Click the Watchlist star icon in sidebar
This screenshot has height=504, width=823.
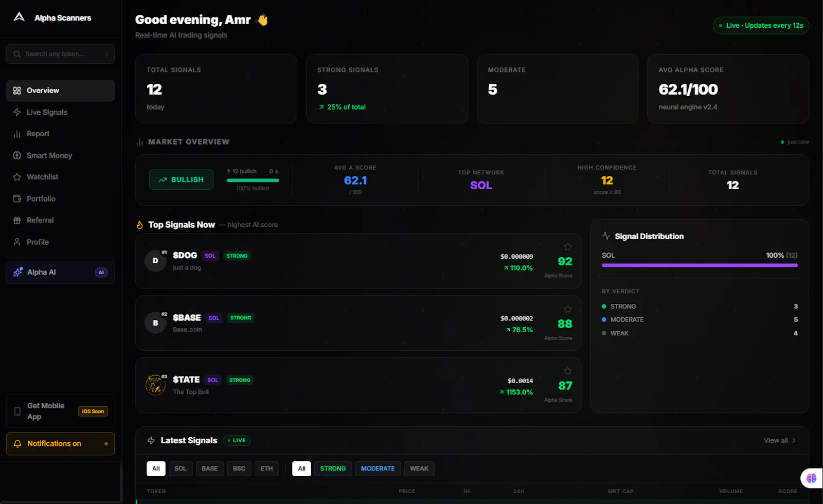tap(17, 177)
